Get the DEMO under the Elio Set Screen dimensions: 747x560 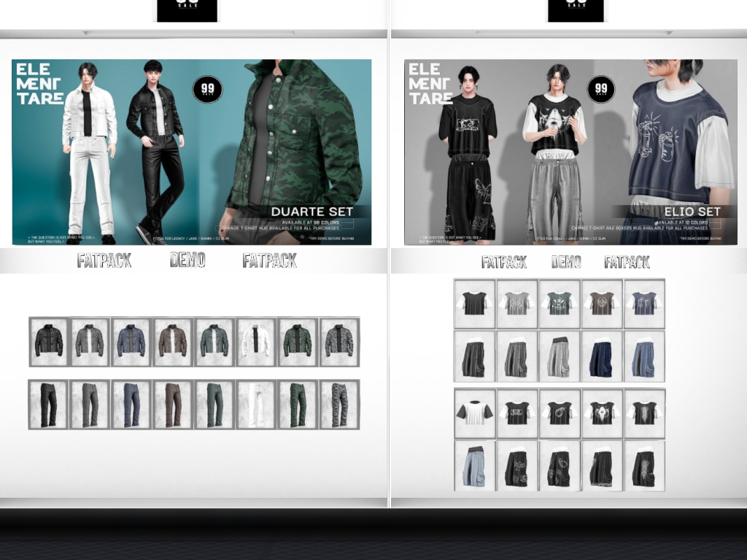point(566,262)
